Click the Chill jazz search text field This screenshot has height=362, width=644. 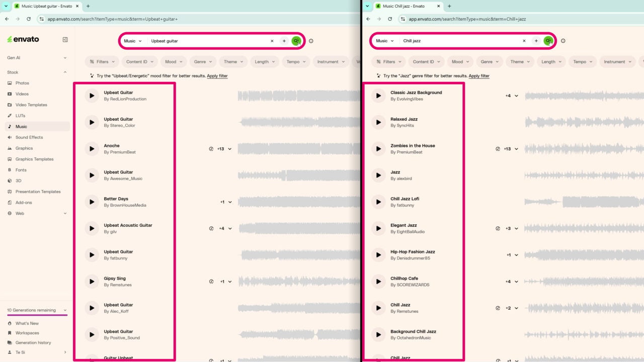[x=460, y=41]
